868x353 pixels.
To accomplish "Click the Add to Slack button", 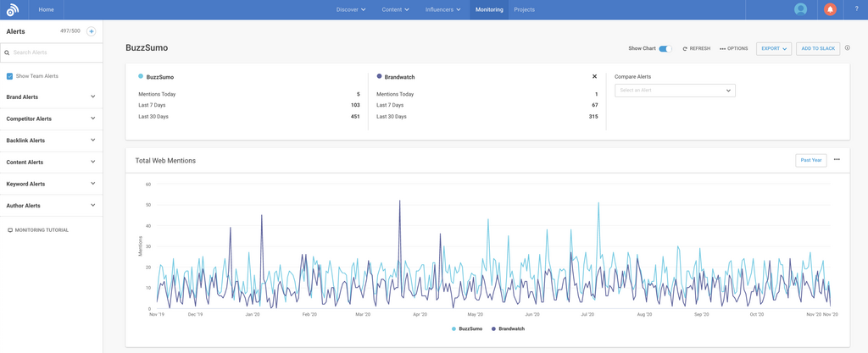I will point(818,49).
